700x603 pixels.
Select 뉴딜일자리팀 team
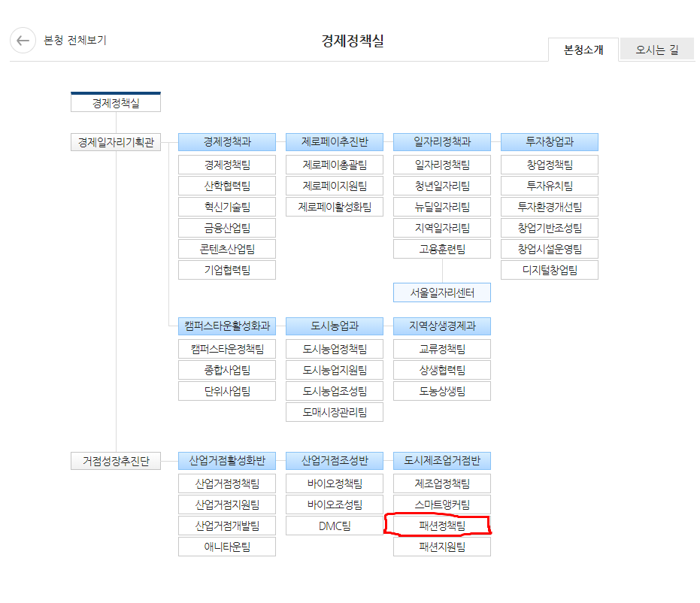pyautogui.click(x=442, y=207)
